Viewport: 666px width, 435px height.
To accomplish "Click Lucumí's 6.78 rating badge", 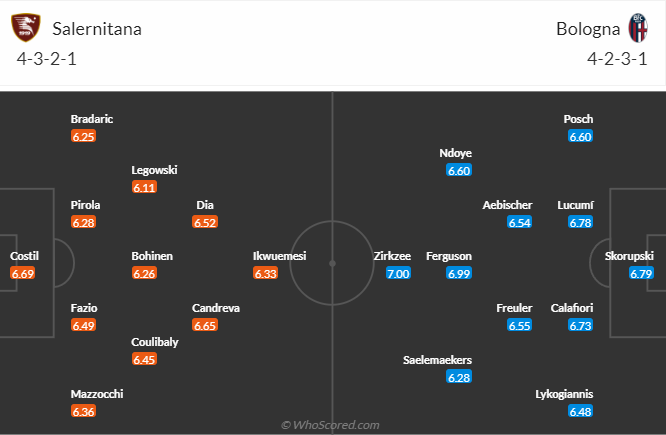I will (581, 222).
